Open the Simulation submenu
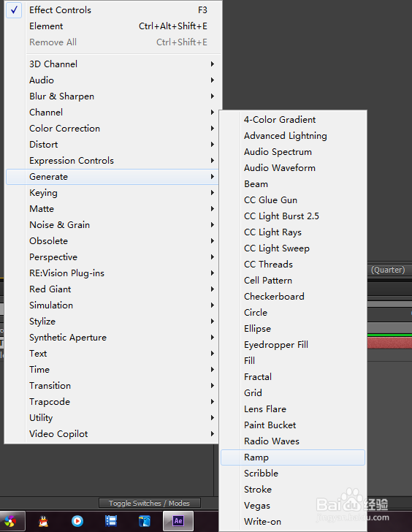The image size is (412, 532). tap(113, 305)
